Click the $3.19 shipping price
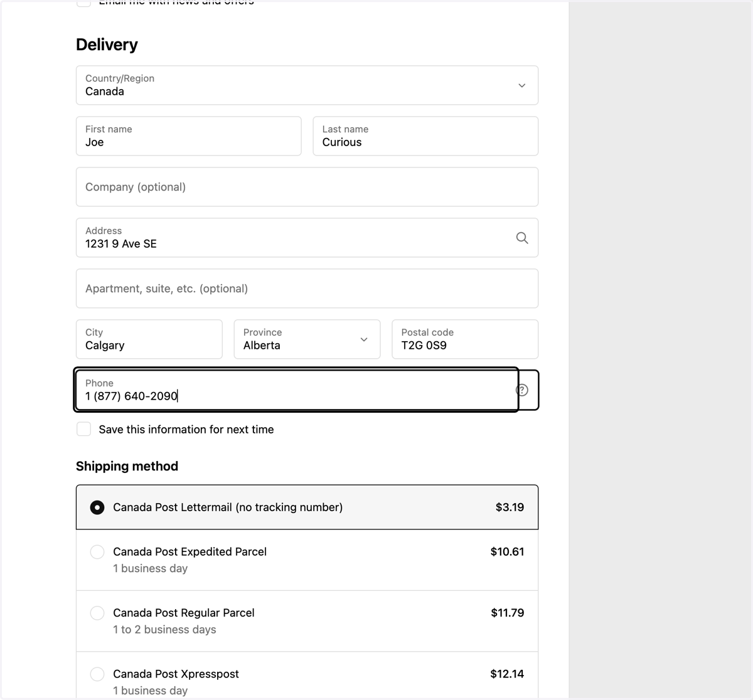Viewport: 753px width, 700px height. coord(510,507)
